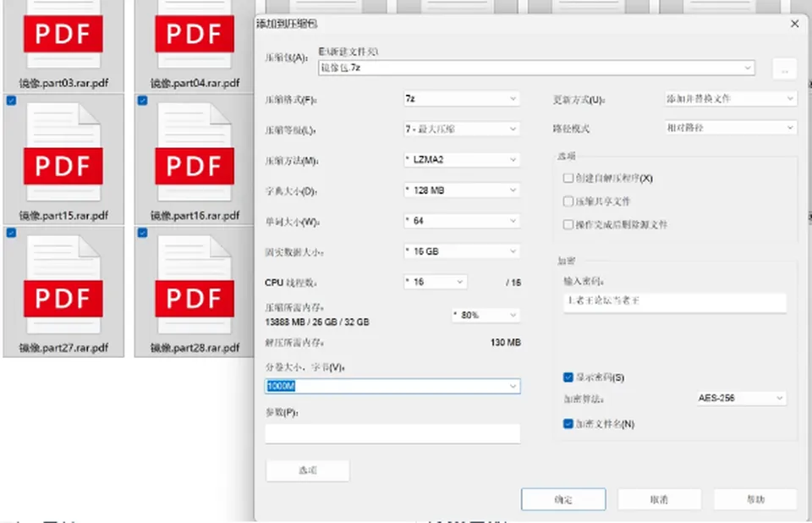Enable the create self-extracting archive (X) checkbox
The image size is (812, 523).
[568, 179]
